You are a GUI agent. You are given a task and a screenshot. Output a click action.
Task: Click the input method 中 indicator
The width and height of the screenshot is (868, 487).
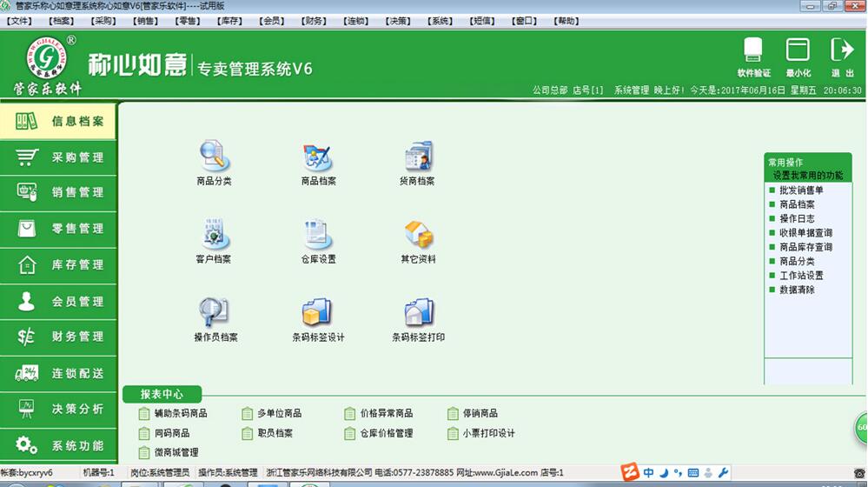[649, 472]
